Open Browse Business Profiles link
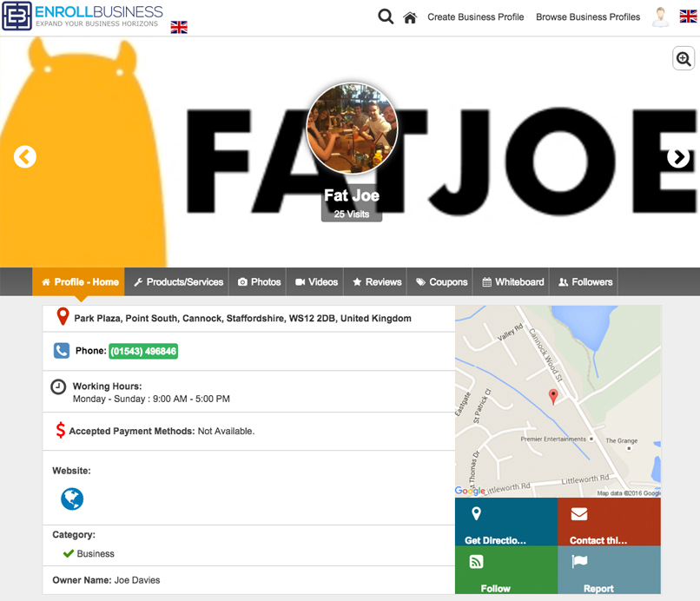Viewport: 700px width, 601px height. pos(588,17)
